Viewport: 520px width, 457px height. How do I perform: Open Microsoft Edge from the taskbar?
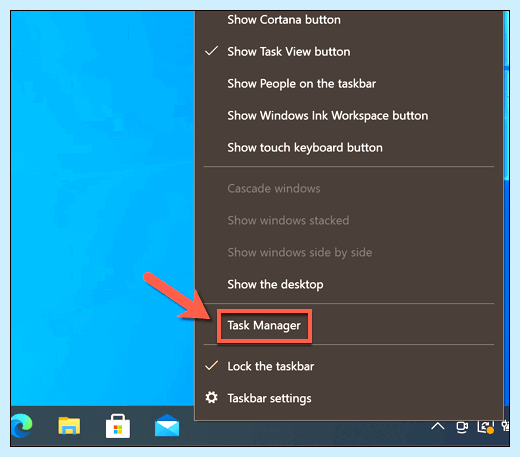pos(22,426)
